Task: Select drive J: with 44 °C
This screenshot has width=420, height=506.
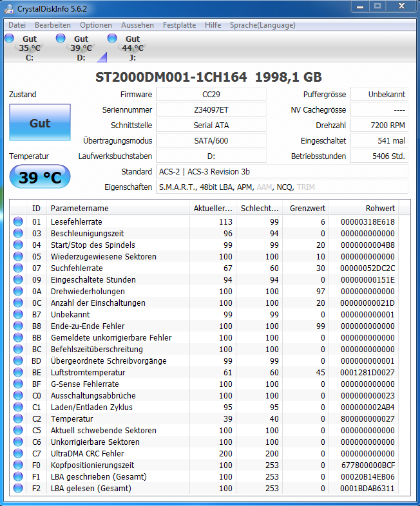Action: pyautogui.click(x=132, y=48)
